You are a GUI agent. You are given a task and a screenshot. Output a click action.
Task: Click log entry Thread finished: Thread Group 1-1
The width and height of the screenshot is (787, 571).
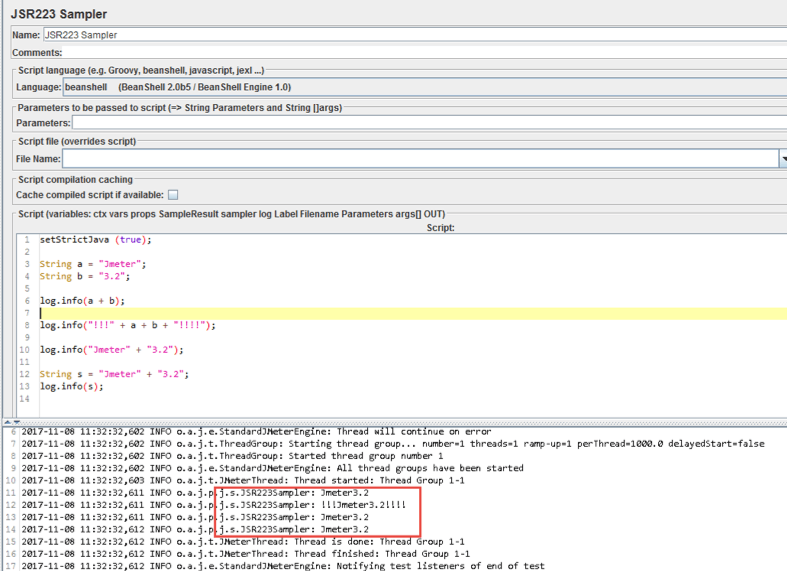[x=246, y=554]
